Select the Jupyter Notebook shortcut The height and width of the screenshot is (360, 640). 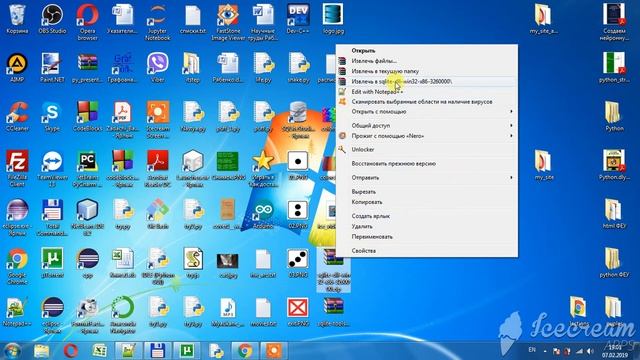click(x=158, y=22)
